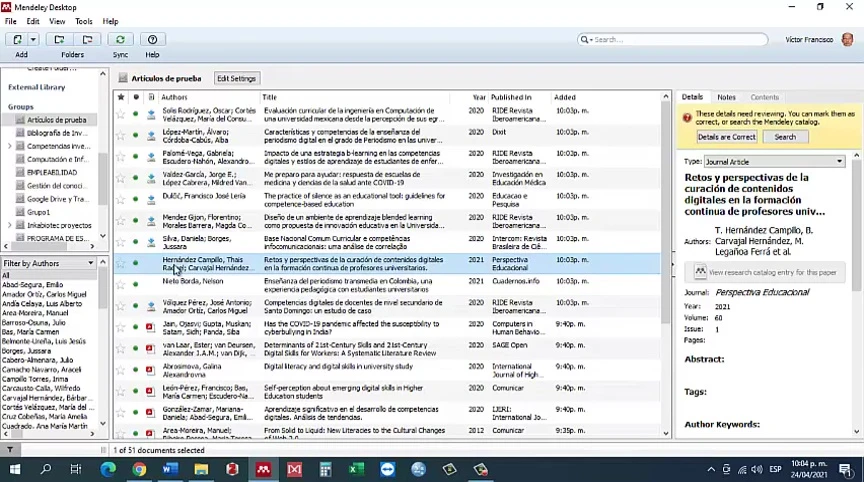Click the document list vertical scrollbar
The image size is (864, 482).
coord(666,214)
